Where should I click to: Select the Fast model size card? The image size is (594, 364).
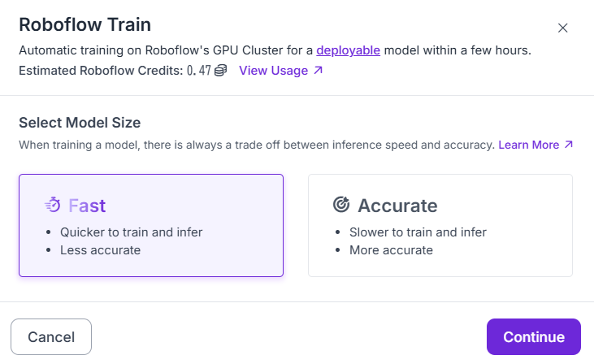(x=151, y=225)
